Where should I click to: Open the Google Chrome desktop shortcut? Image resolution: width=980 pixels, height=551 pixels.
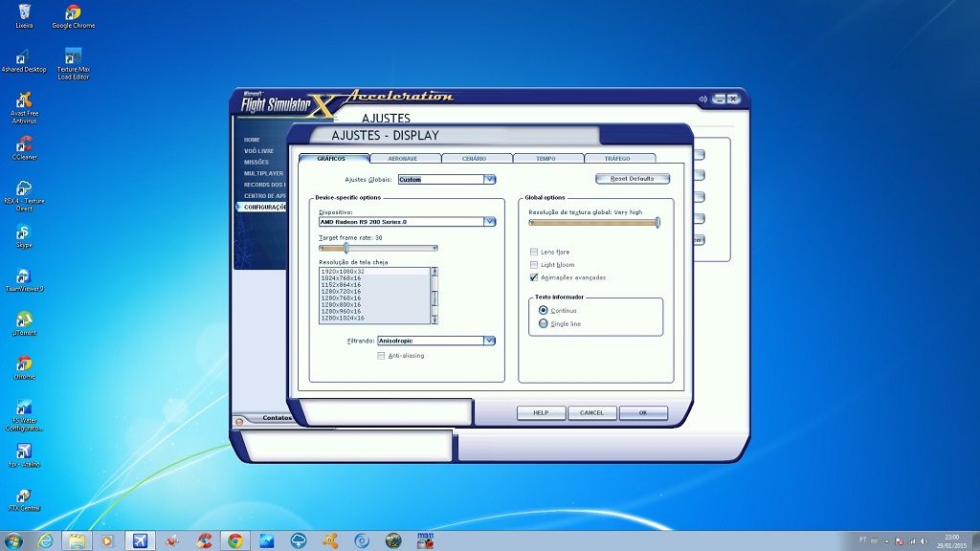tap(73, 16)
